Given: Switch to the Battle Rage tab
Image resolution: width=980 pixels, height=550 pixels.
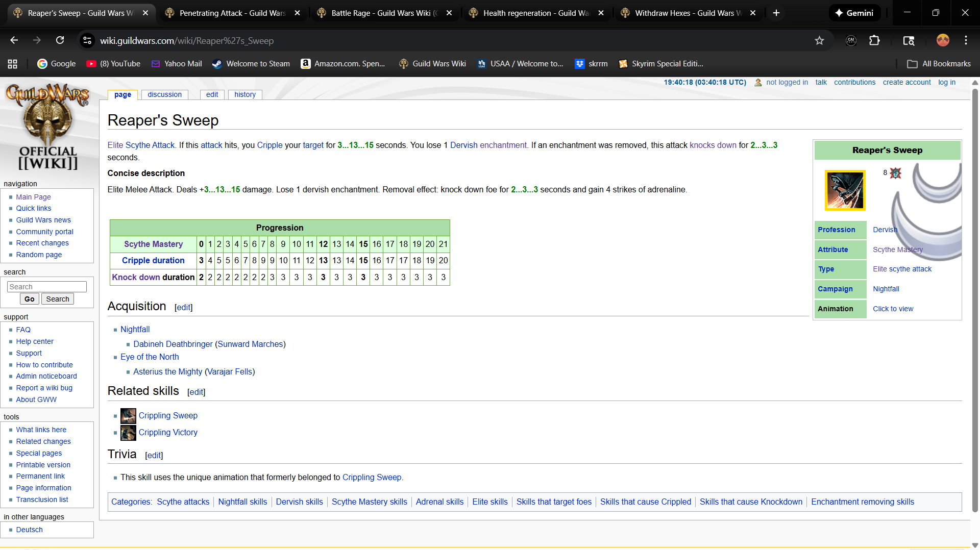Looking at the screenshot, I should pos(384,13).
